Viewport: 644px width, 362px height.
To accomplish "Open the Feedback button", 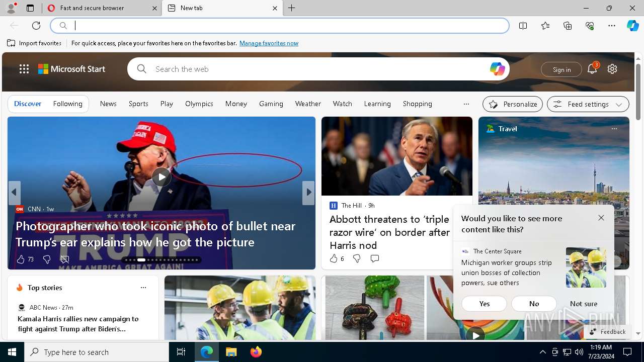I will [607, 331].
